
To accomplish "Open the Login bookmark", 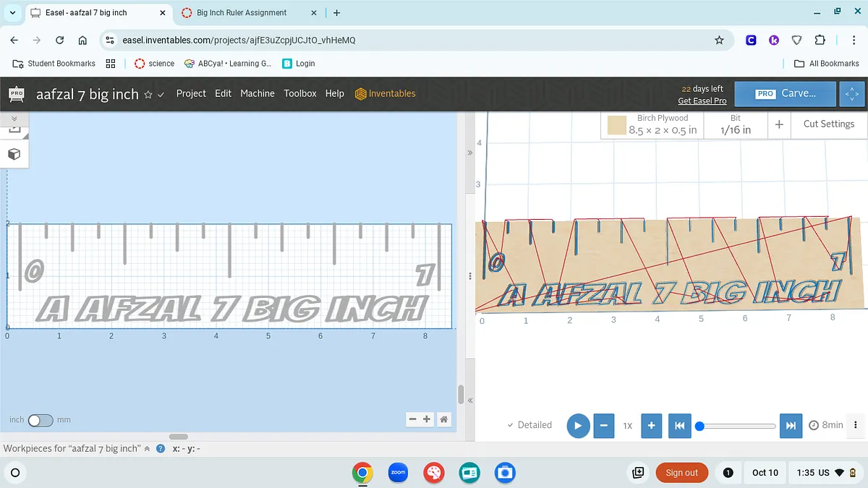I will 299,64.
